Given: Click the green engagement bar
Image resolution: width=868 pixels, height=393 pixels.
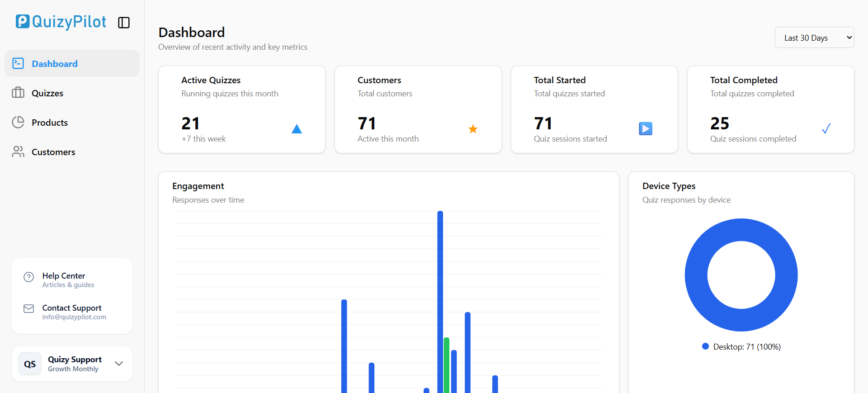Looking at the screenshot, I should point(447,365).
